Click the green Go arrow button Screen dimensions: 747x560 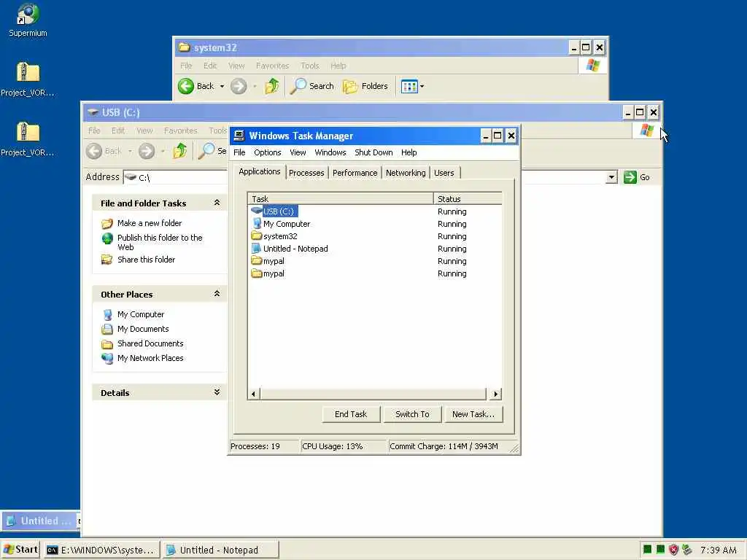(630, 177)
